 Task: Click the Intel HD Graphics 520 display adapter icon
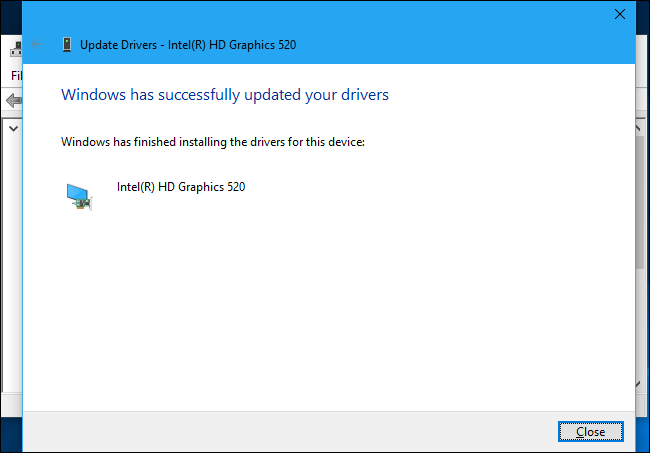[79, 196]
